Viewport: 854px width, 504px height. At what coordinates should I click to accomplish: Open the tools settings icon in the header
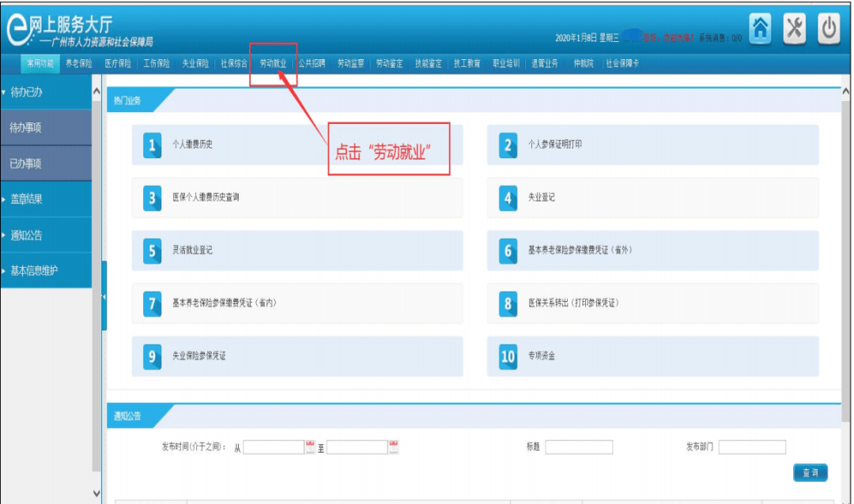[x=794, y=28]
